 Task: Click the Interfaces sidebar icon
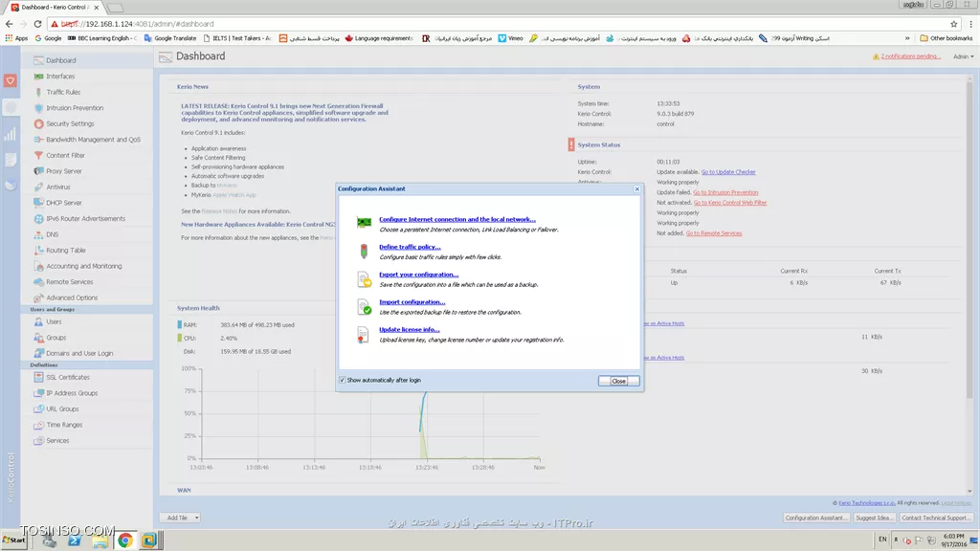pos(38,77)
